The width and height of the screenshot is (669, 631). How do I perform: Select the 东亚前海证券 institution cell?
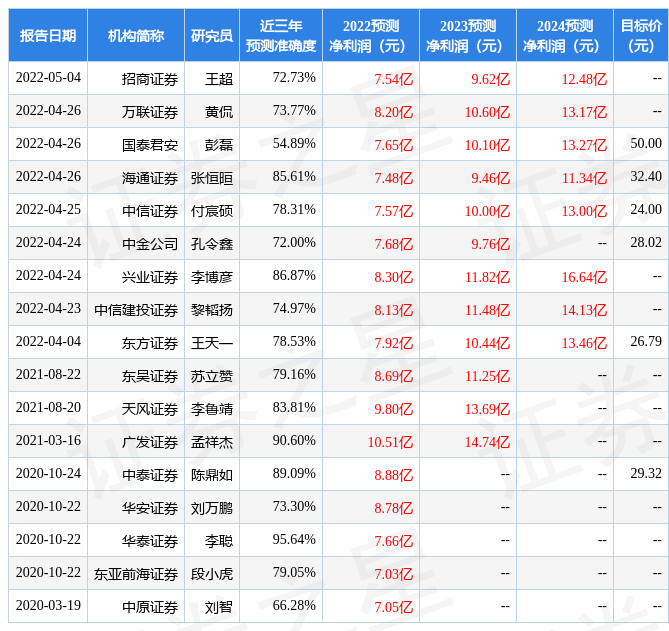pos(136,574)
